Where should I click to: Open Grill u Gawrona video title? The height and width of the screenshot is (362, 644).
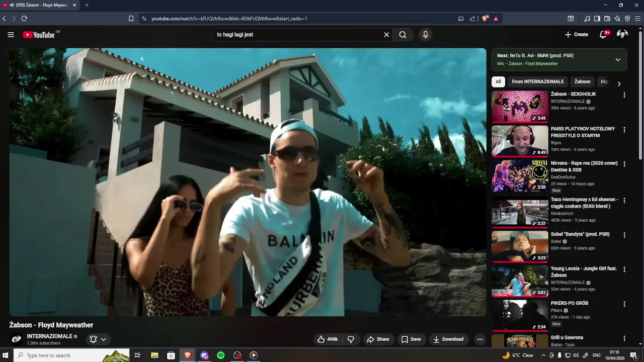(567, 338)
